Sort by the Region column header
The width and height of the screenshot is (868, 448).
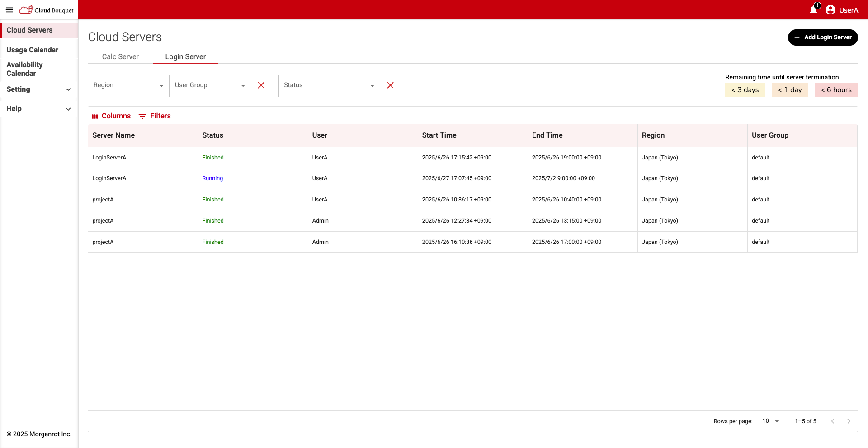[692, 135]
